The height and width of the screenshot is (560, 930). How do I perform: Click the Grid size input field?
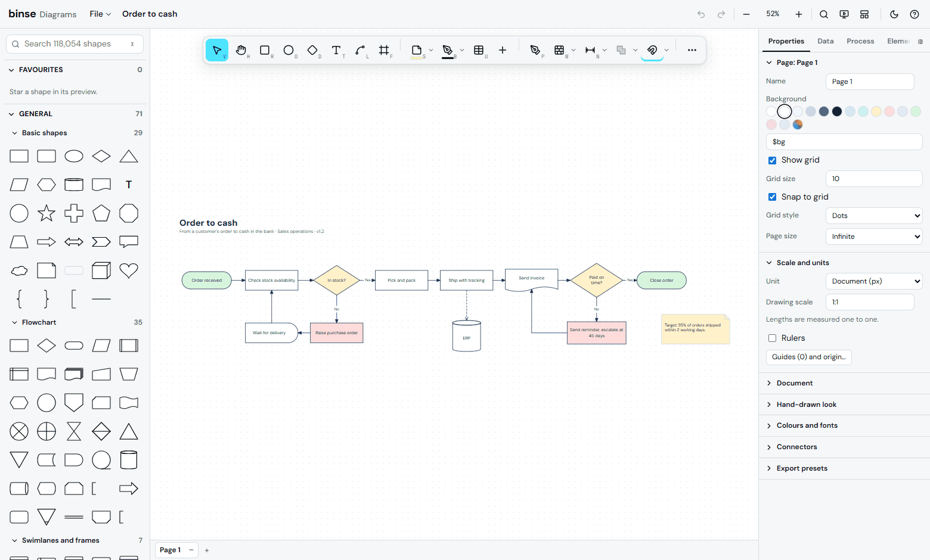(x=874, y=179)
